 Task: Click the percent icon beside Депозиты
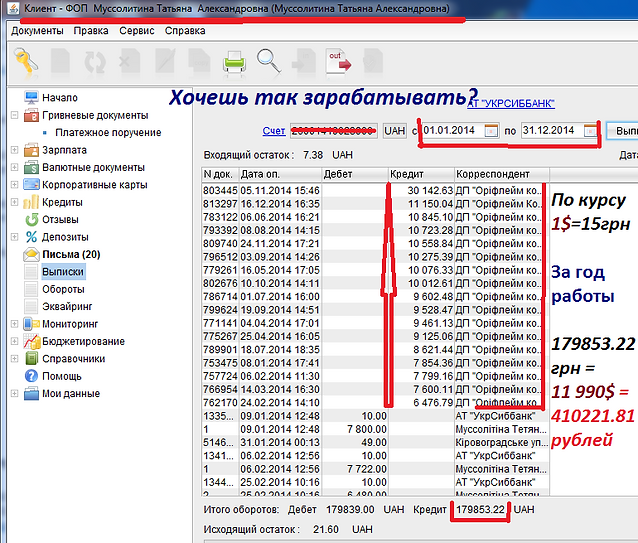(x=31, y=237)
